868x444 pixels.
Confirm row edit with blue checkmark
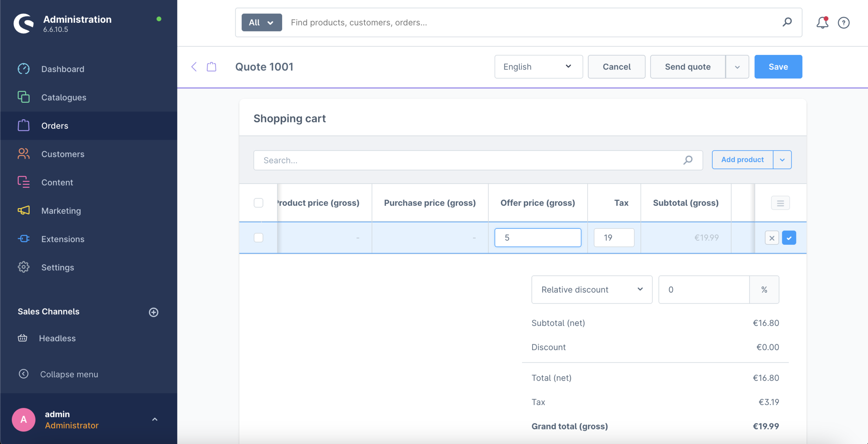(789, 238)
